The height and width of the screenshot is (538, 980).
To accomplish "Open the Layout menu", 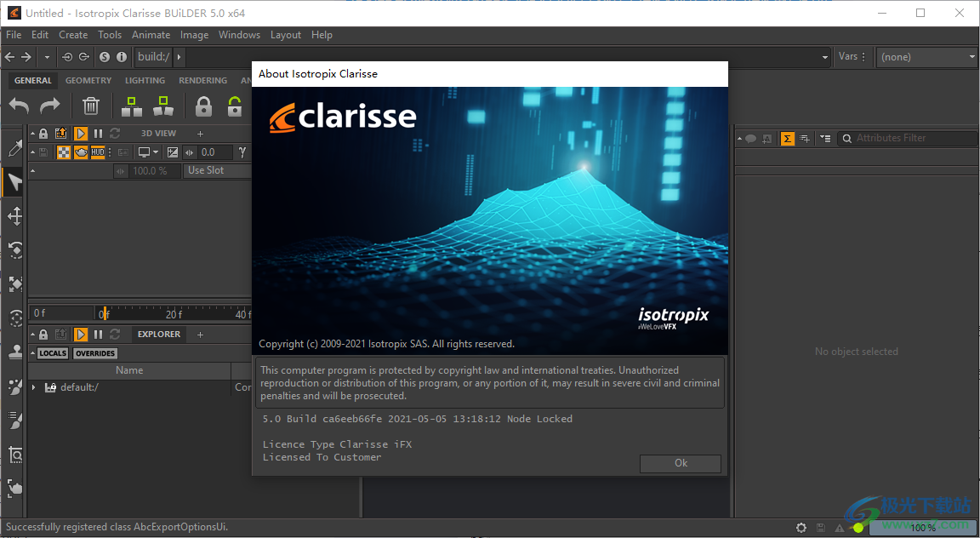I will pyautogui.click(x=286, y=35).
